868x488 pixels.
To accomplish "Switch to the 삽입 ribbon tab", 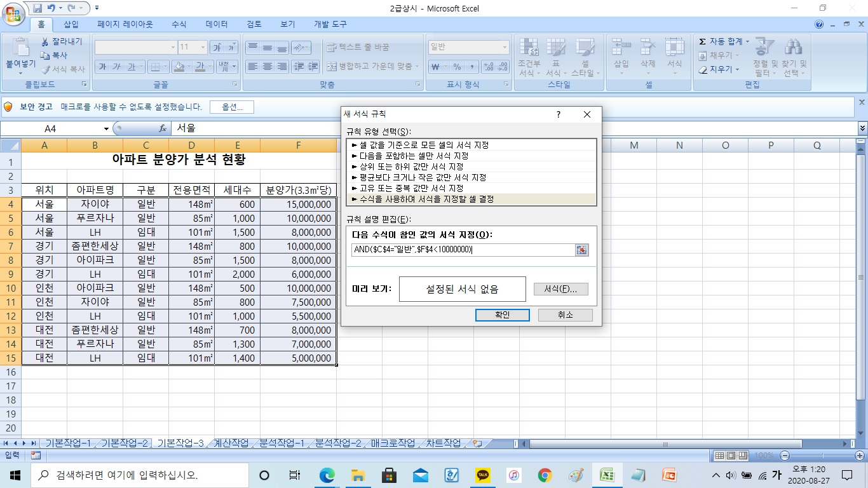I will click(x=71, y=24).
